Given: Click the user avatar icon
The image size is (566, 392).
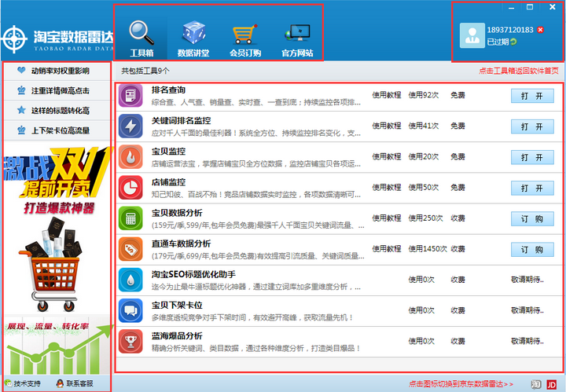Looking at the screenshot, I should (472, 34).
